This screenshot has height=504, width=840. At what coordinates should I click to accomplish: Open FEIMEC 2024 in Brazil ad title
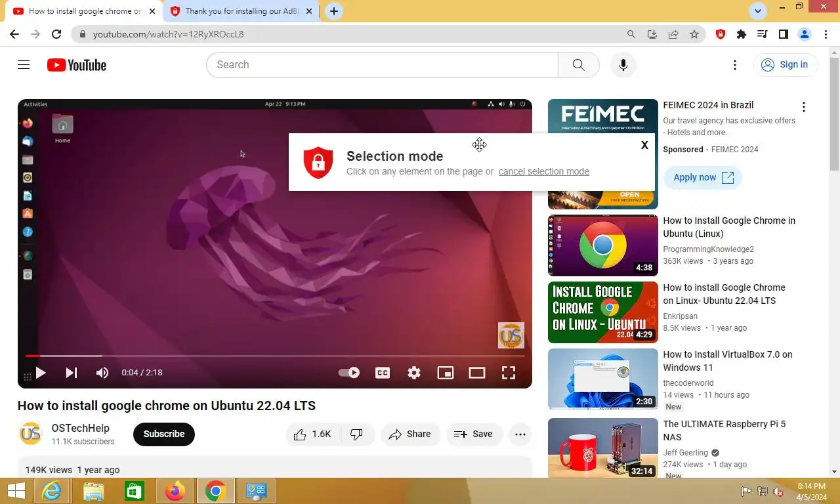708,105
